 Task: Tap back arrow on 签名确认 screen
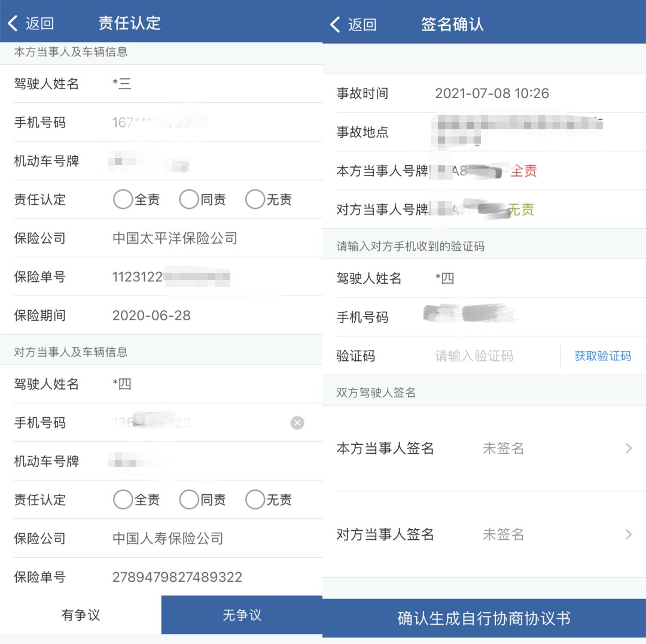tap(353, 25)
